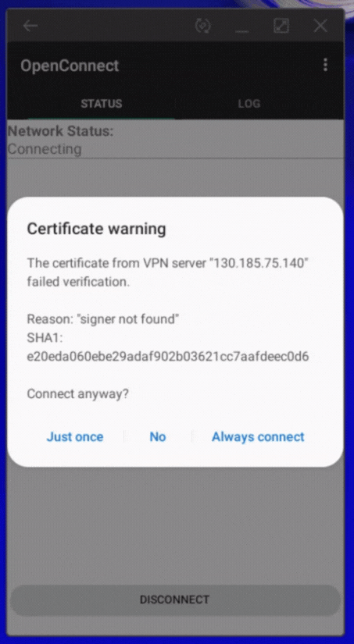This screenshot has width=354, height=644.
Task: Click the resize window icon in title bar
Action: click(281, 26)
